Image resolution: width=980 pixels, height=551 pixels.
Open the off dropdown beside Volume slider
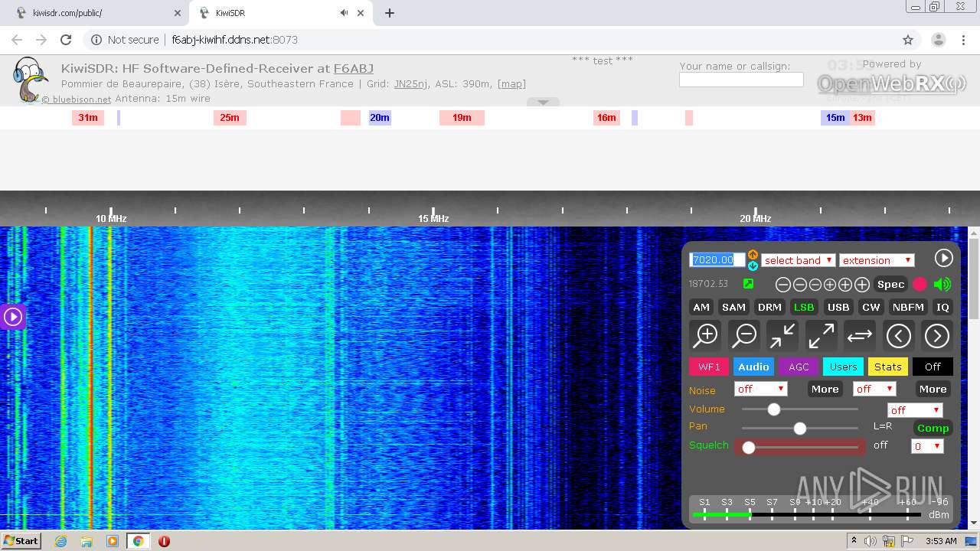coord(915,410)
